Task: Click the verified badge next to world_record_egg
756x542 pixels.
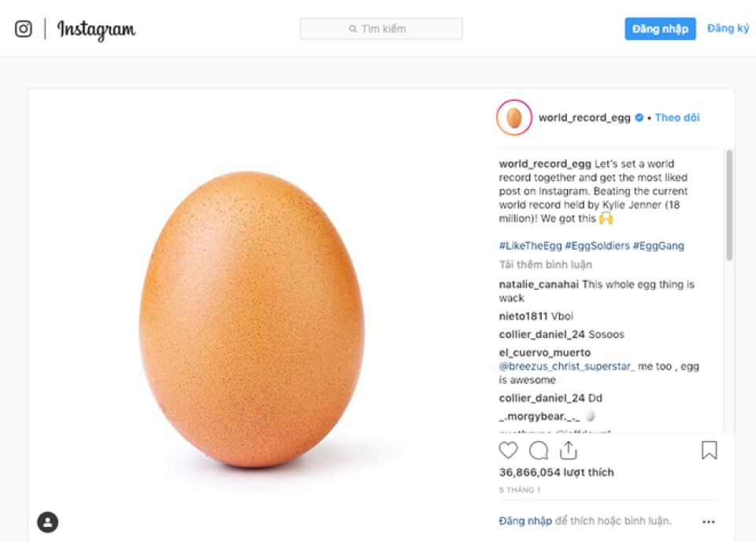Action: [x=638, y=117]
